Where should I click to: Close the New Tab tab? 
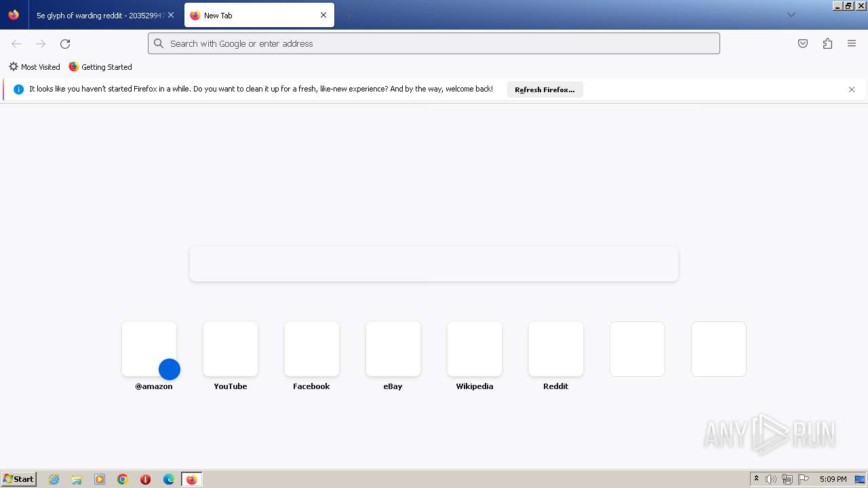323,15
